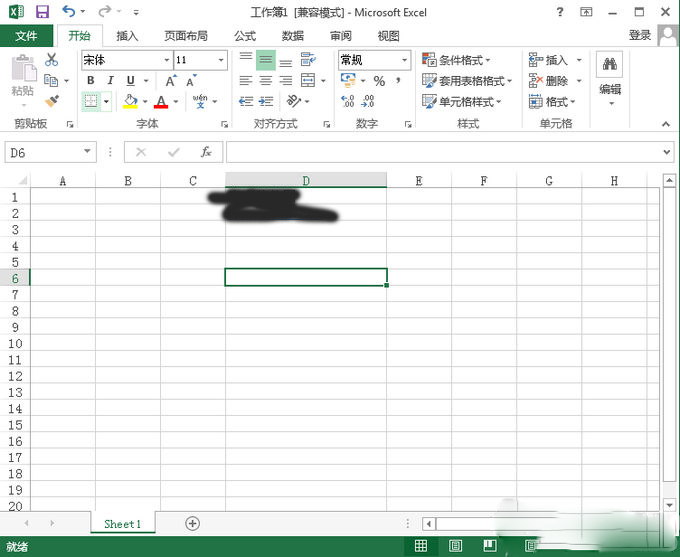The width and height of the screenshot is (680, 557).
Task: Center cell text horizontally
Action: tap(265, 80)
